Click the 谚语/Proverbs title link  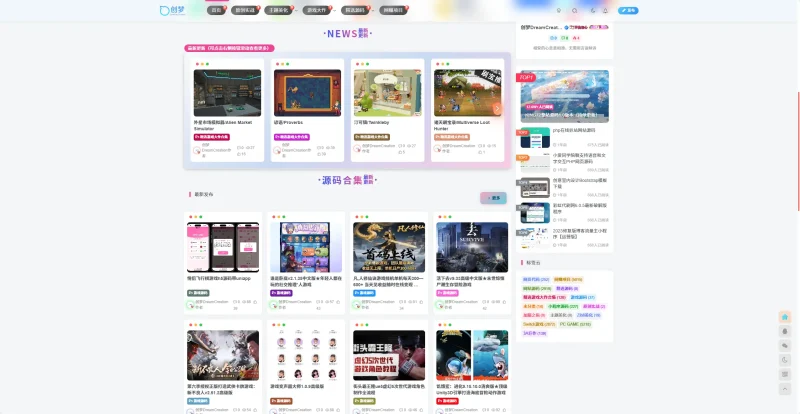(x=288, y=123)
